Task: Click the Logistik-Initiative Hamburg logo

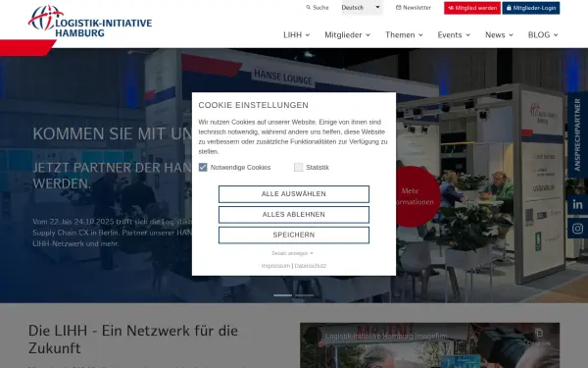Action: click(90, 21)
